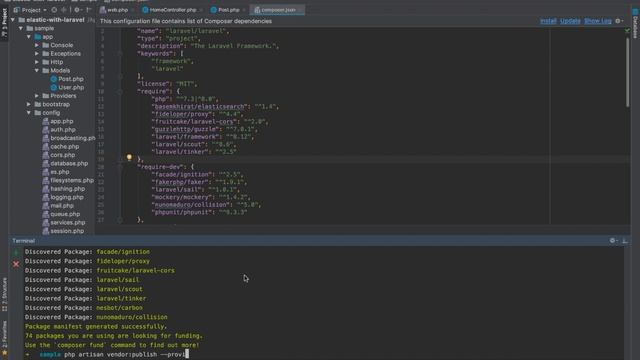640x360 pixels.
Task: Open Project panel settings gear
Action: [77, 10]
